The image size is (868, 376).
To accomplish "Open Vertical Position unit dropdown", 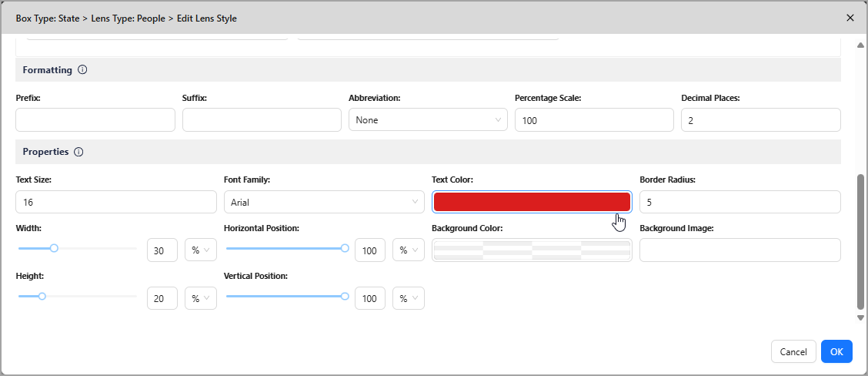I will click(409, 298).
